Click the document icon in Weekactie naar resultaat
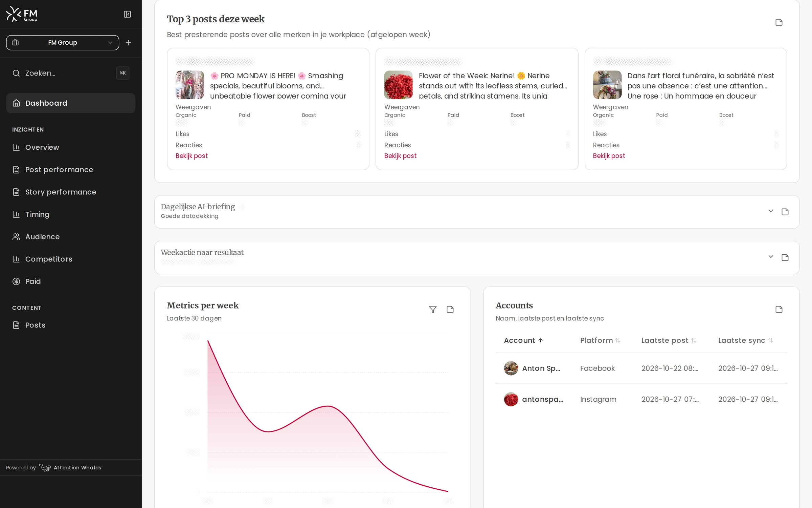Image resolution: width=812 pixels, height=508 pixels. pyautogui.click(x=785, y=257)
